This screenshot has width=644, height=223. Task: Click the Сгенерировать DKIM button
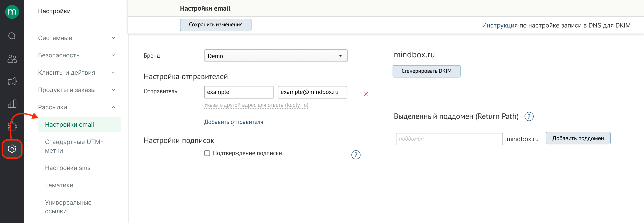coord(426,71)
